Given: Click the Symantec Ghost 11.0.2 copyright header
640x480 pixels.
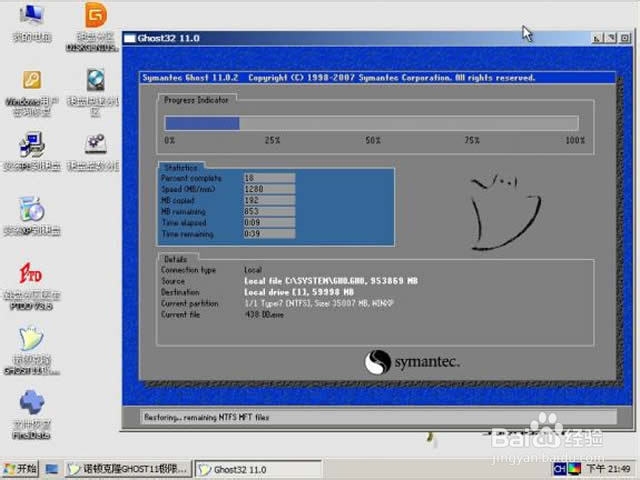Looking at the screenshot, I should 338,78.
